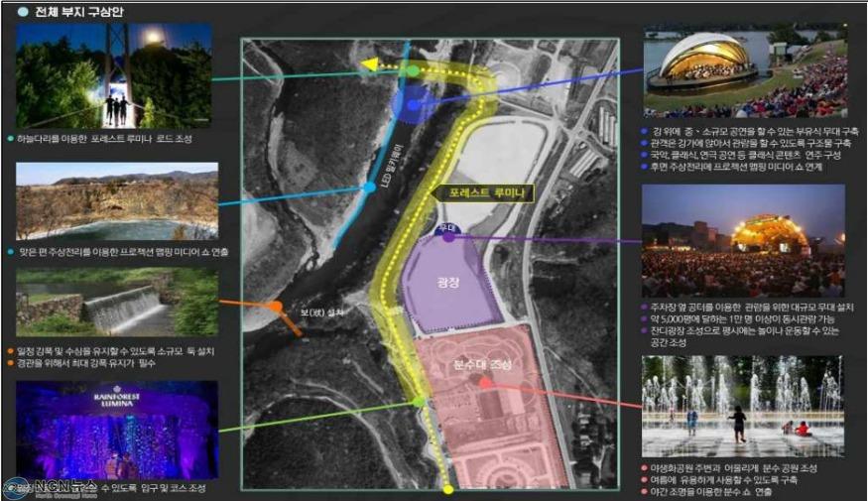Click the yellow arrowhead at route end
Viewport: 868px width, 501px height.
(x=369, y=64)
